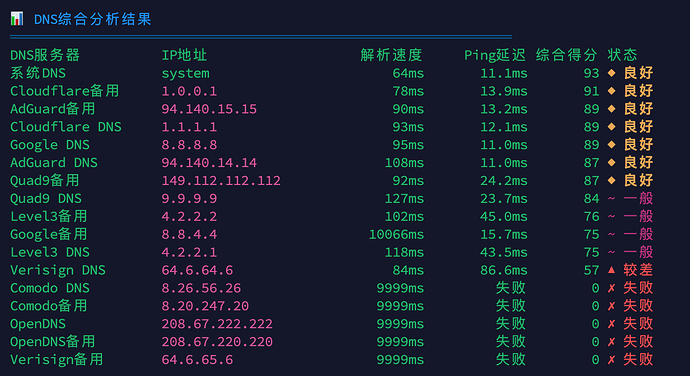Click the tilde status icon in Google备用 row
The width and height of the screenshot is (690, 376).
pyautogui.click(x=611, y=235)
